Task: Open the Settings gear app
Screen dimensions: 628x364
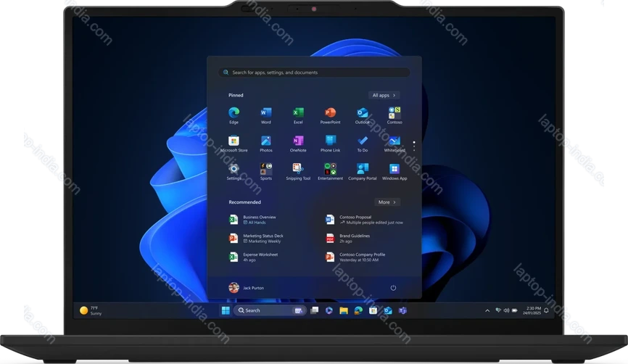Action: [234, 169]
